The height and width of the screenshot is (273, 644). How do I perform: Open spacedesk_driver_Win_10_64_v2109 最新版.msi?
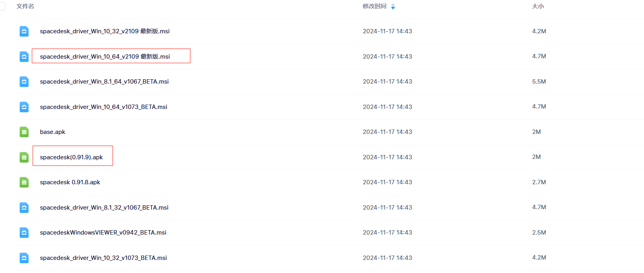(105, 57)
